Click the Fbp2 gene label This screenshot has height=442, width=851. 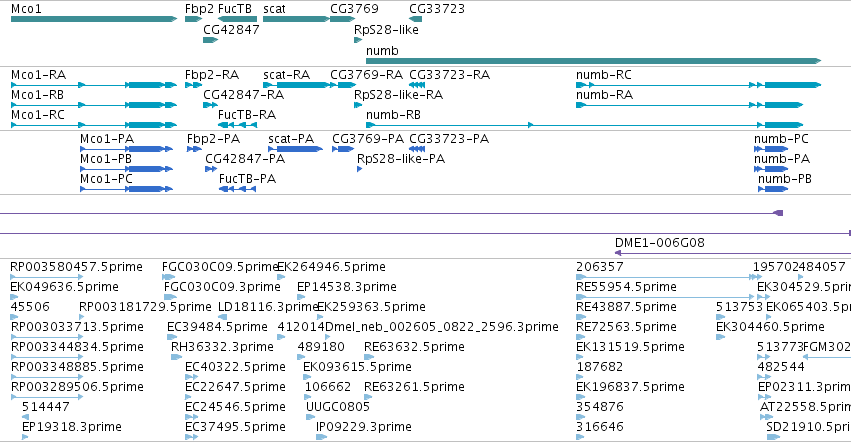(x=199, y=9)
